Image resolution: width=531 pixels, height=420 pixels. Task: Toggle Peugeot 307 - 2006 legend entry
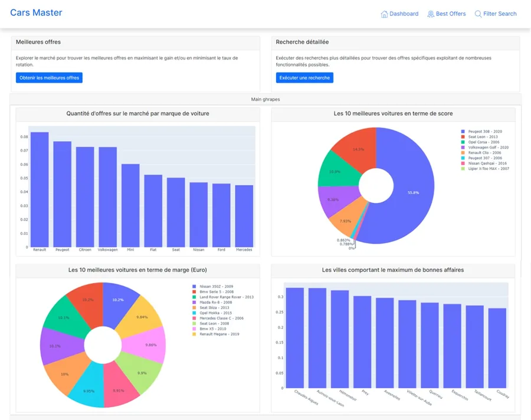[481, 158]
